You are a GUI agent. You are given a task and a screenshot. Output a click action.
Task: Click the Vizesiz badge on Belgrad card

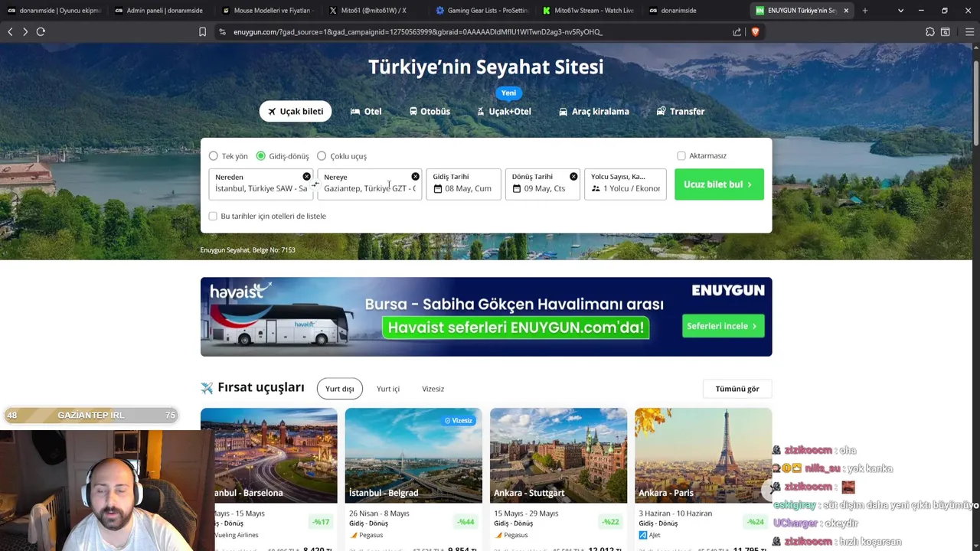[x=459, y=420]
